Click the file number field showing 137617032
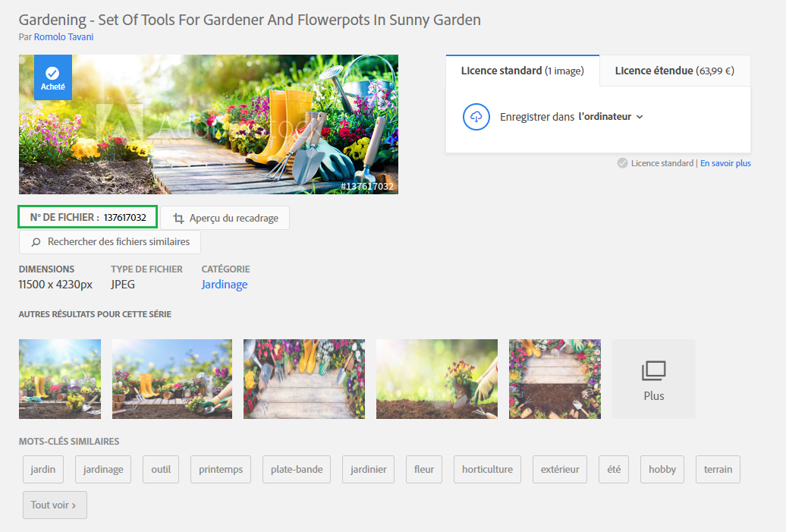786x532 pixels. click(87, 216)
